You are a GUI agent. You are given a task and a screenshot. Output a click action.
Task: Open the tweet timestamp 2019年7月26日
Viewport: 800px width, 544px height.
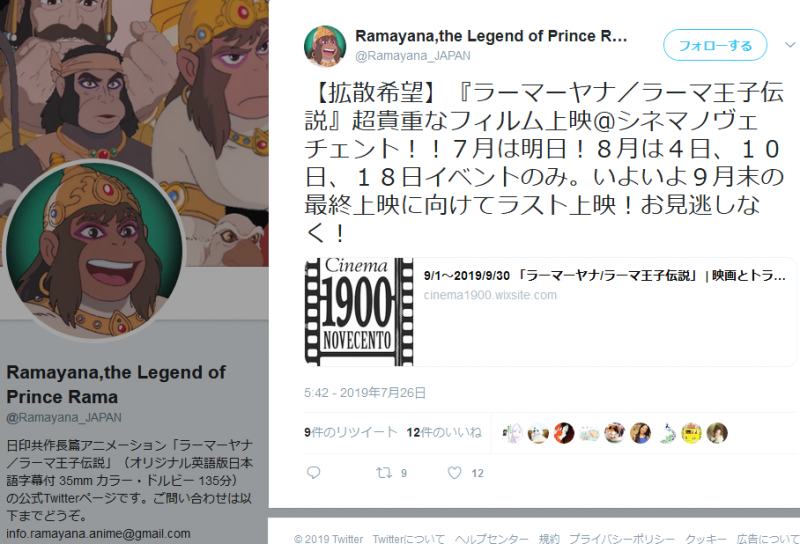coord(365,392)
